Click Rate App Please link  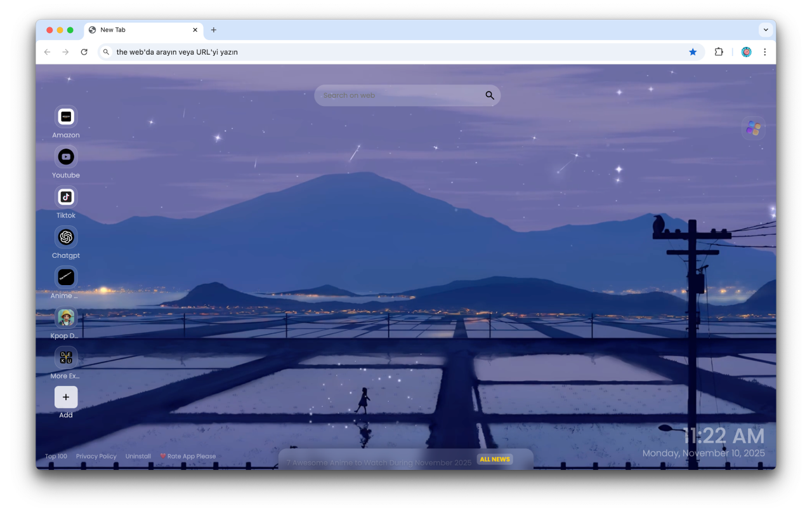click(x=188, y=456)
